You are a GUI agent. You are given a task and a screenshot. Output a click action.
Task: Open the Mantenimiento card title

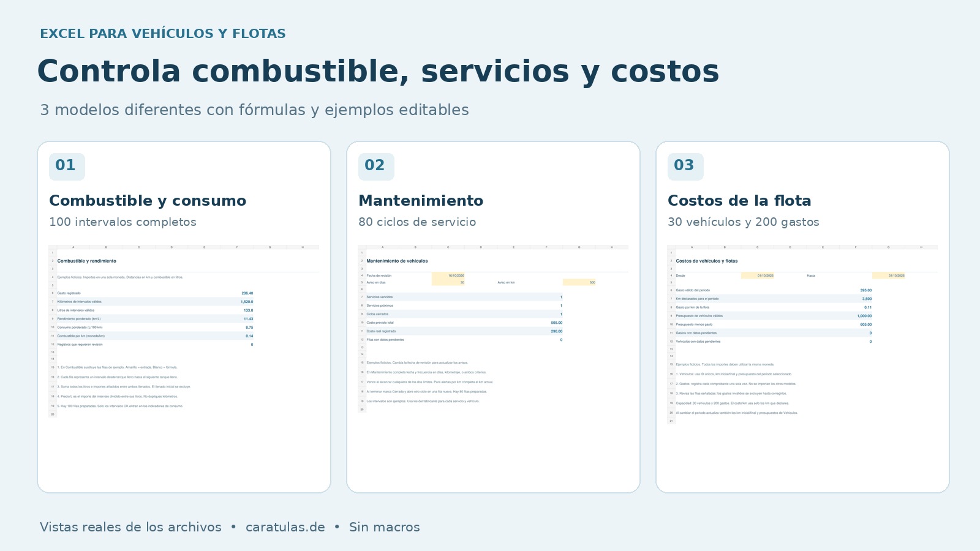(x=421, y=201)
